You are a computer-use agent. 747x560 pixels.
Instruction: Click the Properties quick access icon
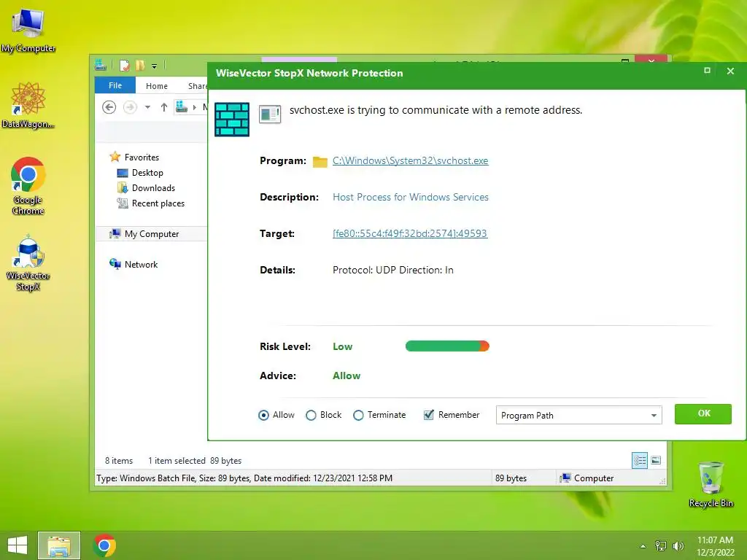(x=124, y=65)
